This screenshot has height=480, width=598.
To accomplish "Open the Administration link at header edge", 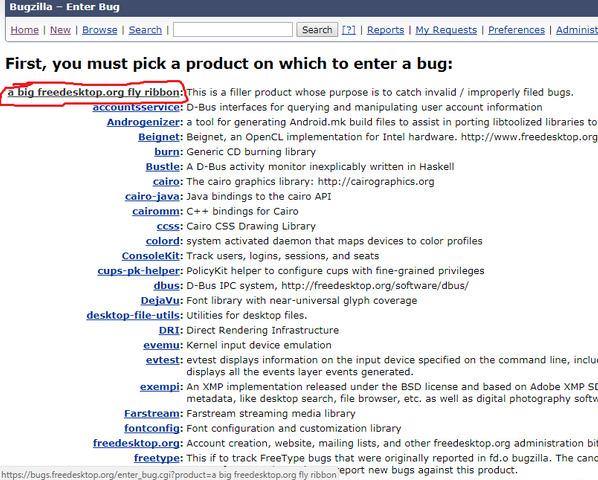I will point(577,30).
